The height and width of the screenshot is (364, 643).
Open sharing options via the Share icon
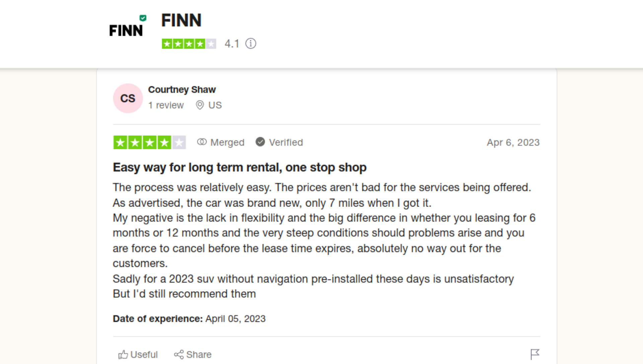click(180, 354)
